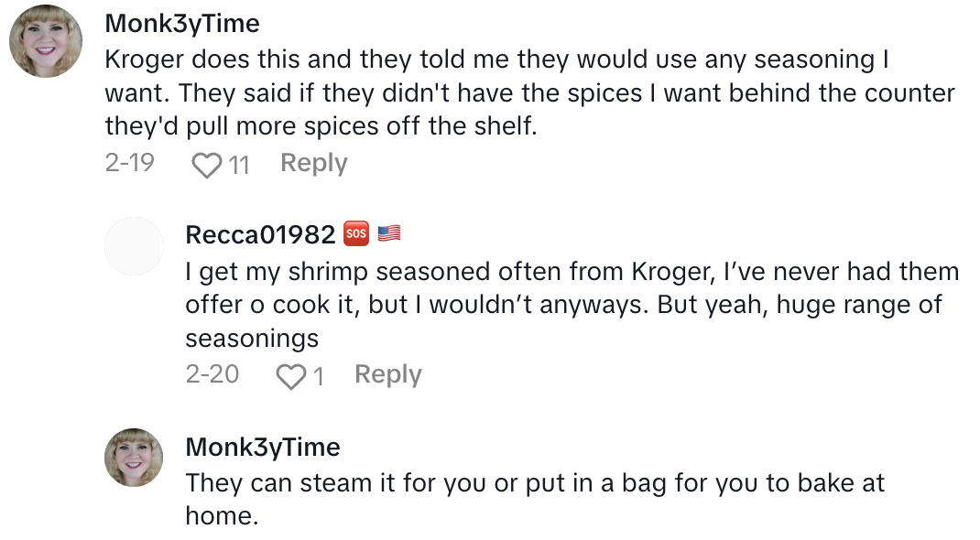Viewport: 980px width, 540px height.
Task: Click Monk3yTime's avatar on the steam reply
Action: tap(134, 457)
